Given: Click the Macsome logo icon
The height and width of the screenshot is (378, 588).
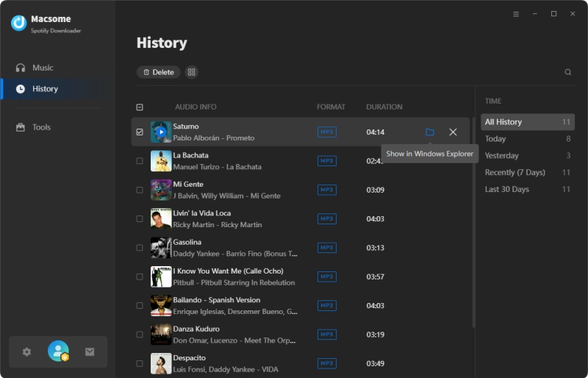Looking at the screenshot, I should click(x=19, y=23).
